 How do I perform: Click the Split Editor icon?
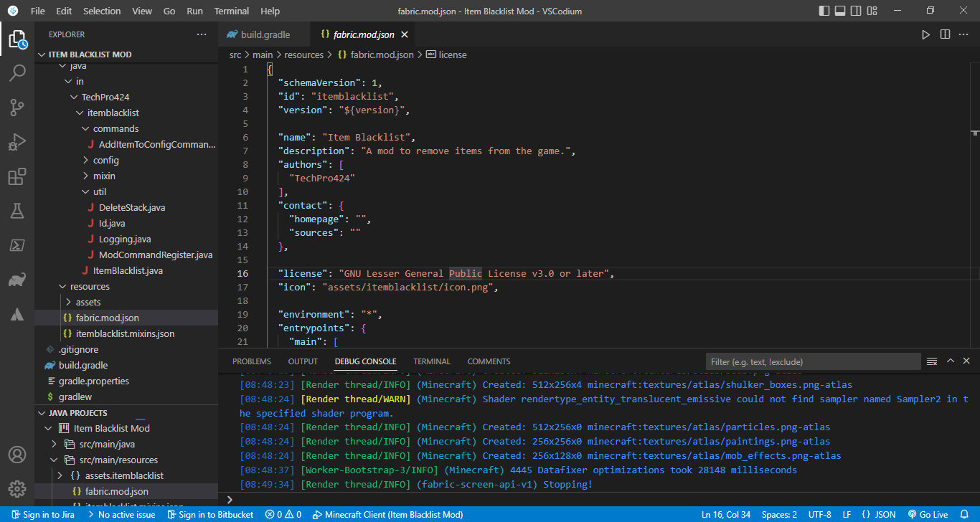[x=945, y=34]
